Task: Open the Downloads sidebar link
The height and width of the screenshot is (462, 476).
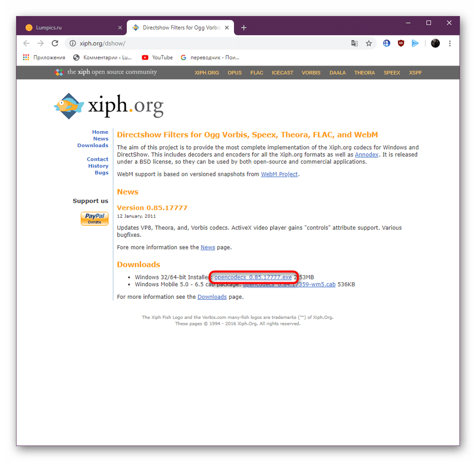Action: coord(93,145)
